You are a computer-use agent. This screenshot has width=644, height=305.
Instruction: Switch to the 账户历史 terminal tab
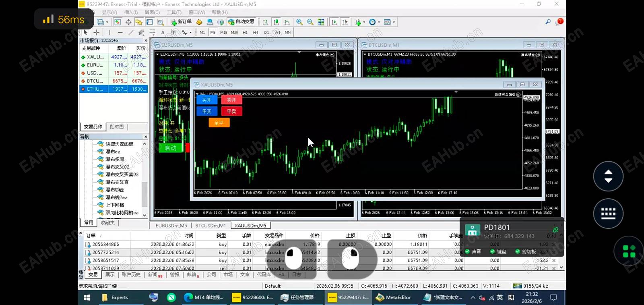(x=131, y=275)
